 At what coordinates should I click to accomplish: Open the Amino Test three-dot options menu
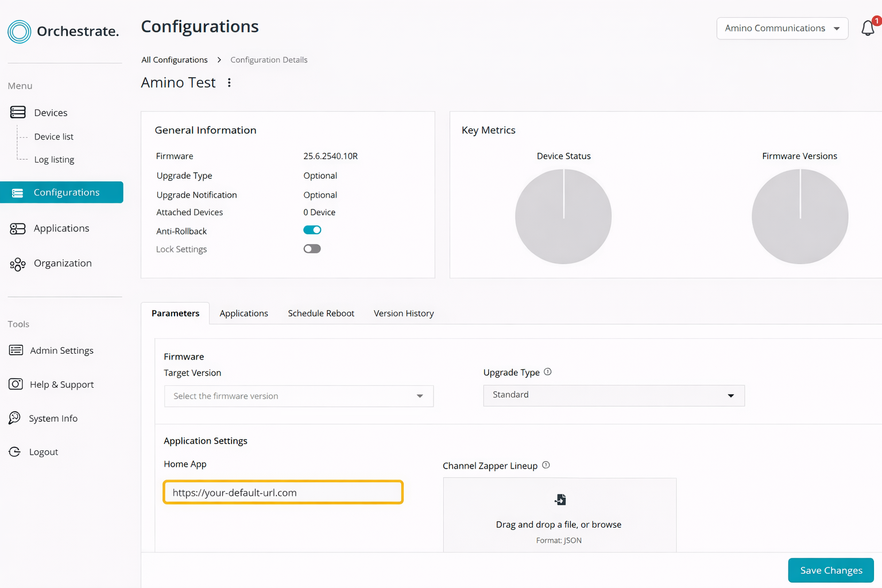click(x=229, y=83)
